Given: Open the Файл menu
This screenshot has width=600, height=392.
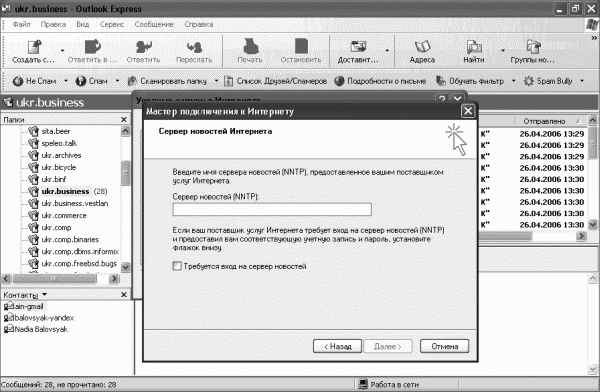Looking at the screenshot, I should pos(21,24).
